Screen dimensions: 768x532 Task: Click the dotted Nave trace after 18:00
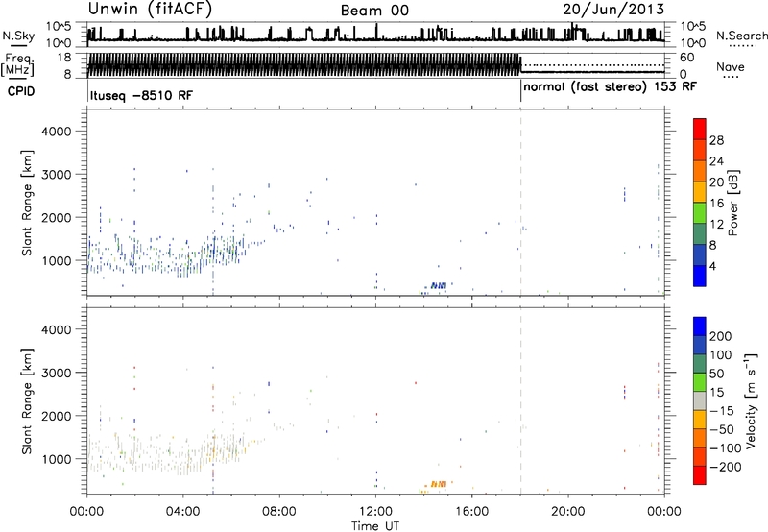click(592, 65)
